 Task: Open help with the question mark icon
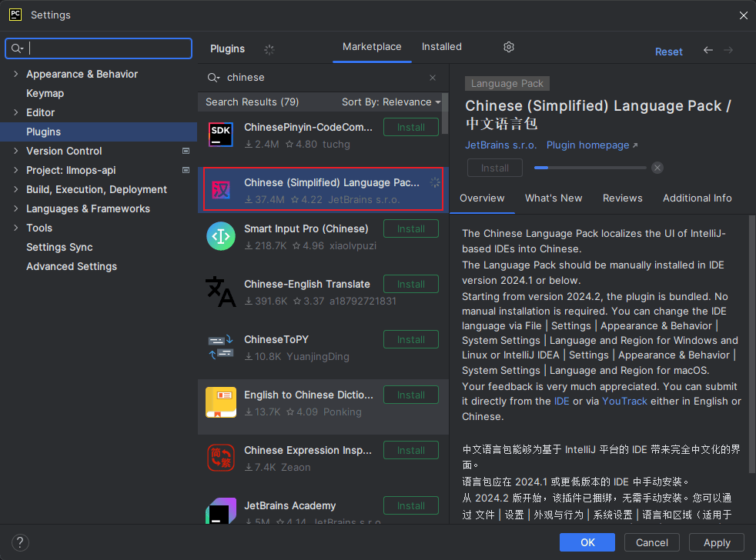pyautogui.click(x=21, y=542)
